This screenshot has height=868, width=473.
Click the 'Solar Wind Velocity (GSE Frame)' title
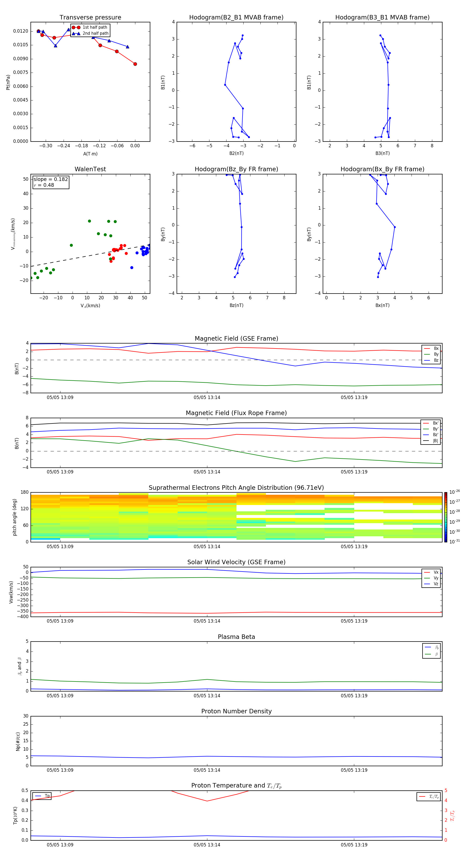click(236, 562)
